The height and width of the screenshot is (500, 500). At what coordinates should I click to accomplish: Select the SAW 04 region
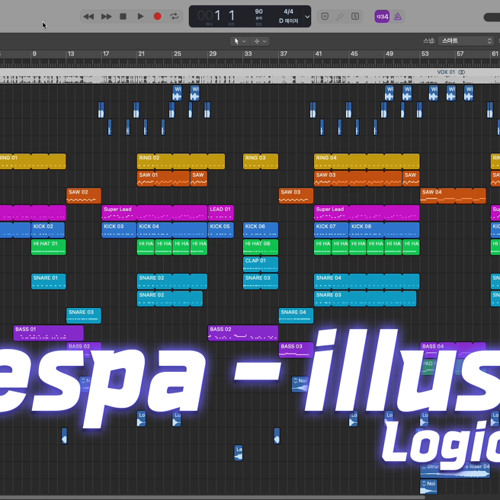[x=453, y=196]
